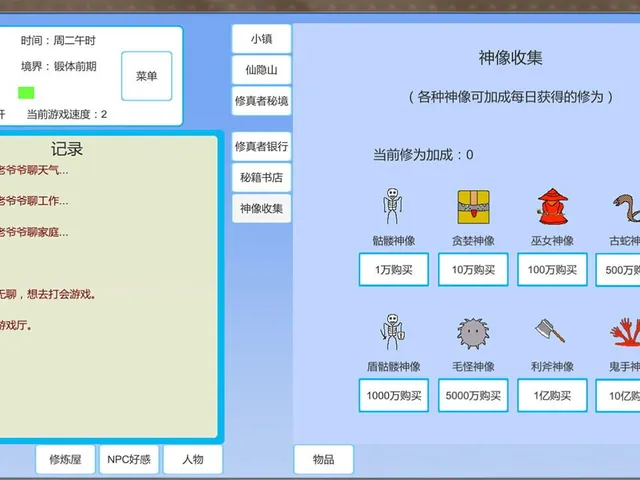Buy axe statue with 1亿购买 button
Image resolution: width=640 pixels, height=480 pixels.
pos(552,395)
